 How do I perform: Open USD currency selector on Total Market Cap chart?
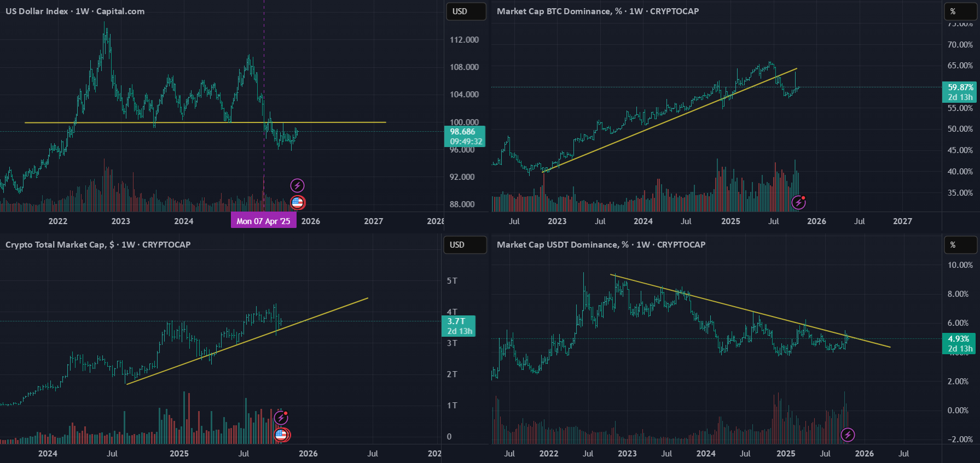pos(465,245)
